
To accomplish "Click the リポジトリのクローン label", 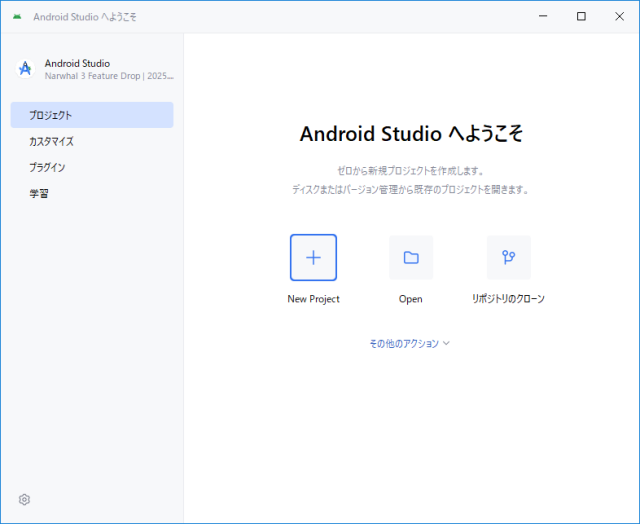I will click(x=509, y=299).
